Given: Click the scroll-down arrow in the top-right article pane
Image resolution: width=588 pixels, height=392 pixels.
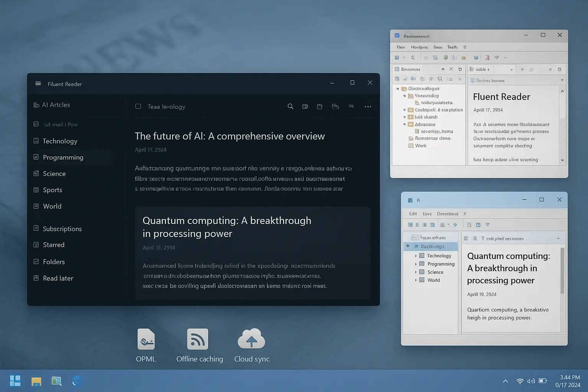Looking at the screenshot, I should tap(562, 160).
